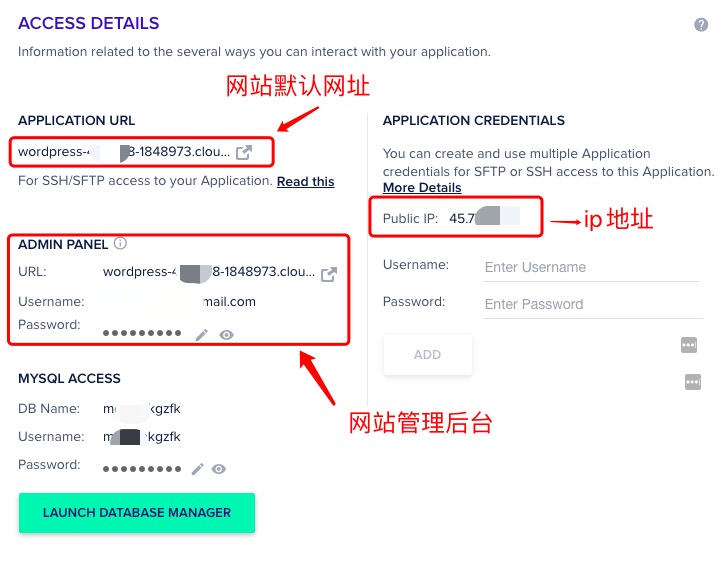
Task: Edit MySQL password pencil icon
Action: click(x=198, y=469)
